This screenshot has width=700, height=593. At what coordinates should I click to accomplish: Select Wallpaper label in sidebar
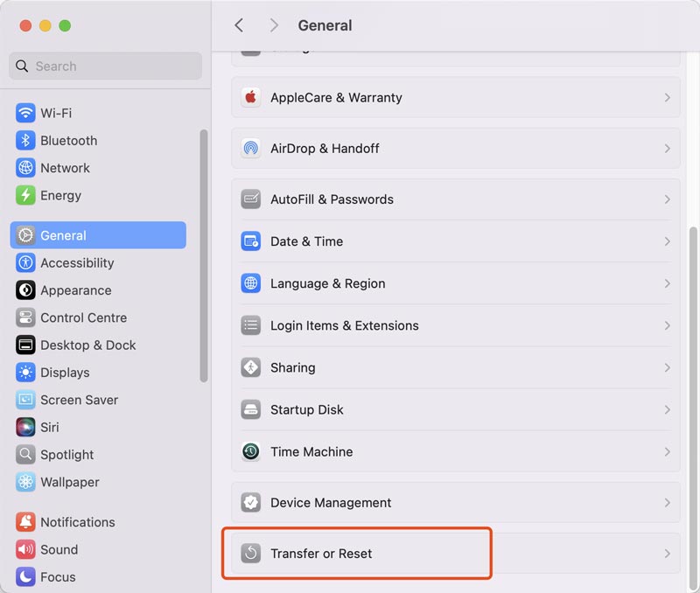[x=70, y=482]
